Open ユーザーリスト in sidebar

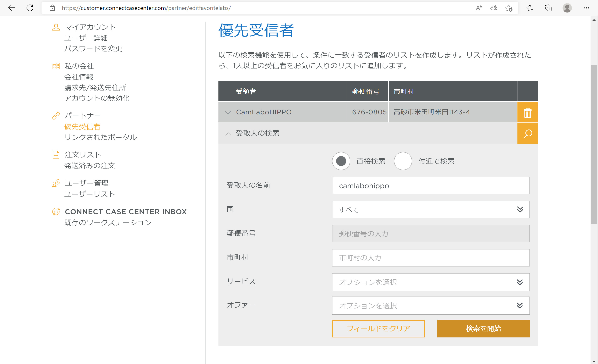(89, 194)
